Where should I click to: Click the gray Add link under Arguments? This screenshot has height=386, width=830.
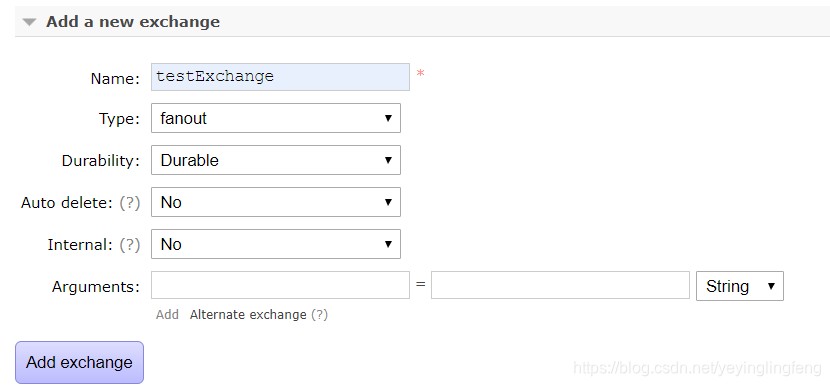pos(167,315)
